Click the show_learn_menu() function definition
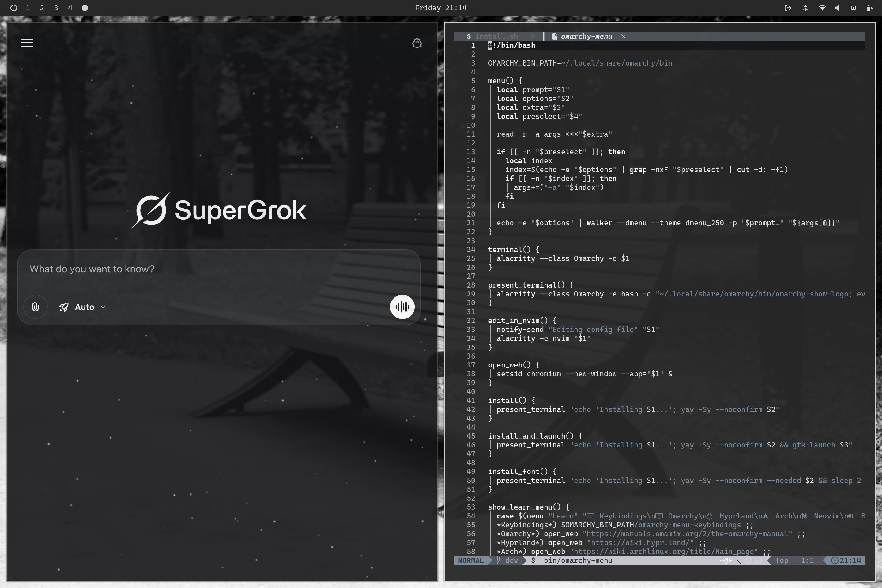Viewport: 882px width, 588px height. 529,507
